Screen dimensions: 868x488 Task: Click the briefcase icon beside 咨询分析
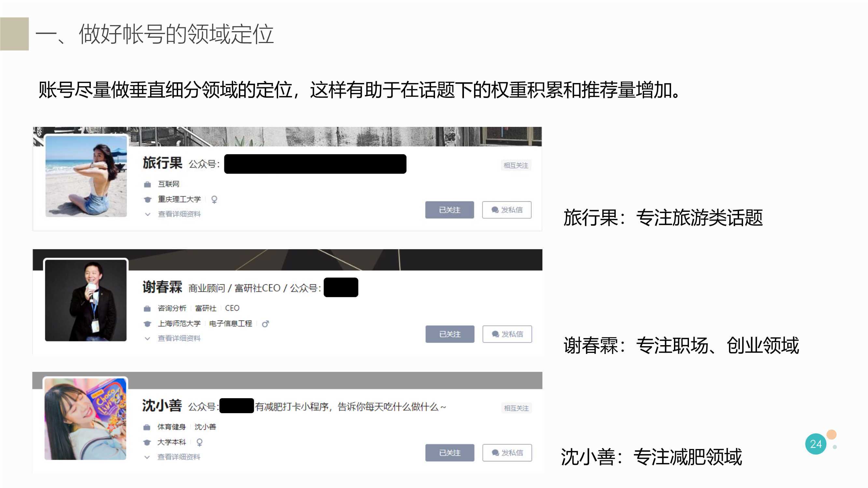point(147,308)
